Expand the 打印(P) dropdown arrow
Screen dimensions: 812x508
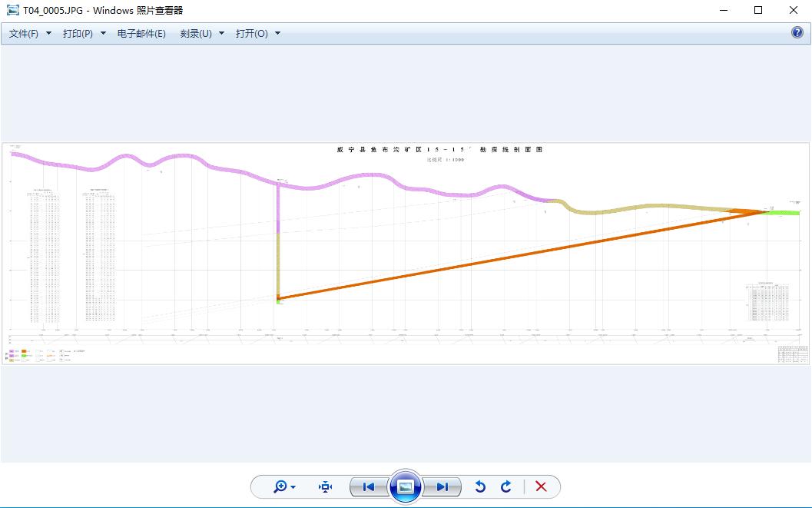pyautogui.click(x=103, y=34)
